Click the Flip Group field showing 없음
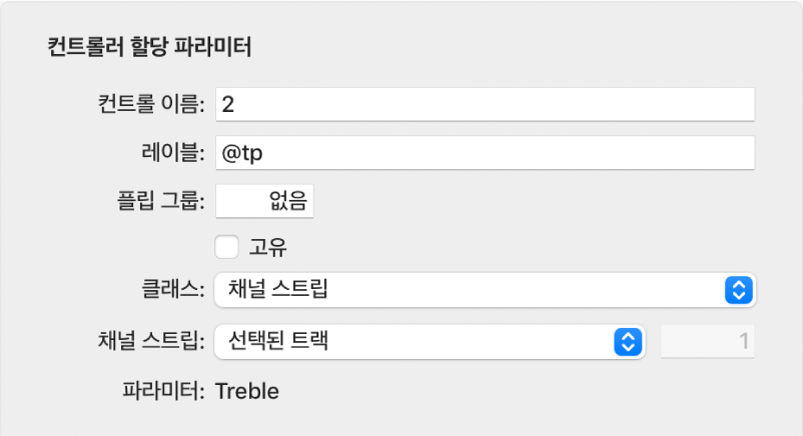Image resolution: width=803 pixels, height=436 pixels. (264, 201)
